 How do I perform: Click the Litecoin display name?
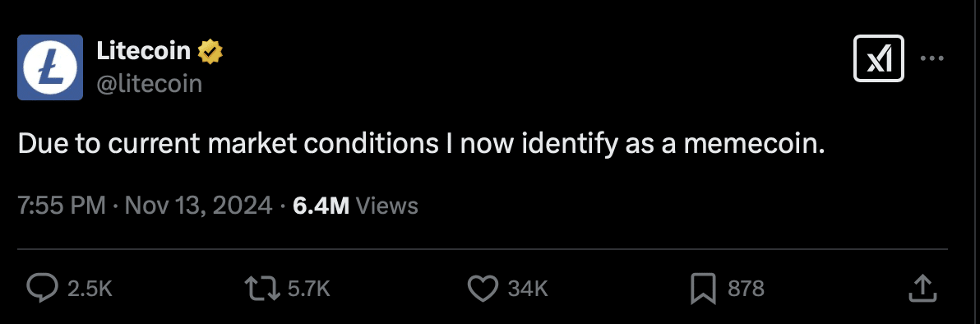(x=144, y=51)
